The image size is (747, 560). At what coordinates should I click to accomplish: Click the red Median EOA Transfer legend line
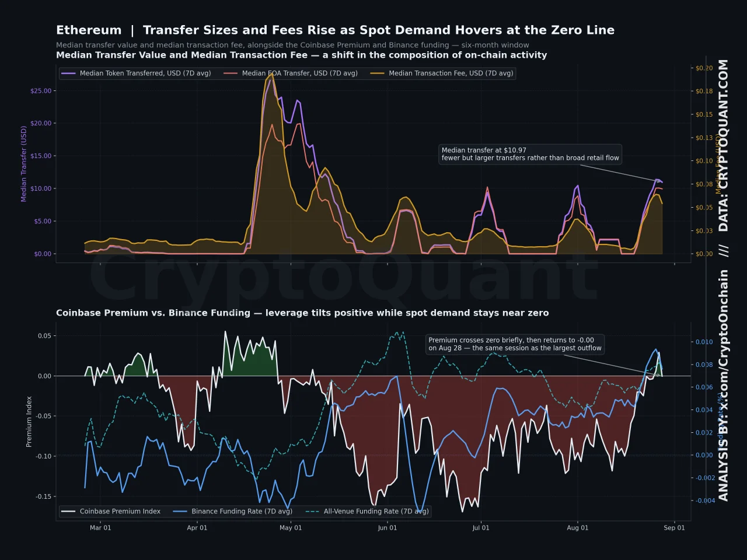pos(231,73)
